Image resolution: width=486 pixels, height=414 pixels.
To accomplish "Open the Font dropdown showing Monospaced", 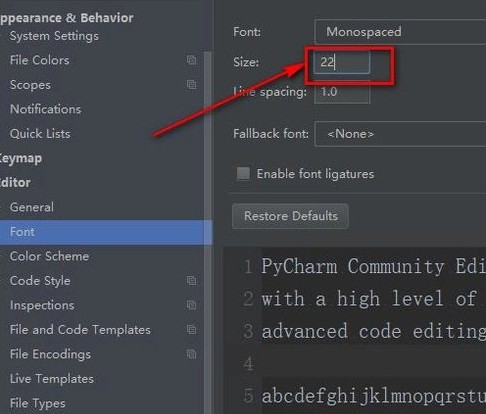I will point(400,32).
